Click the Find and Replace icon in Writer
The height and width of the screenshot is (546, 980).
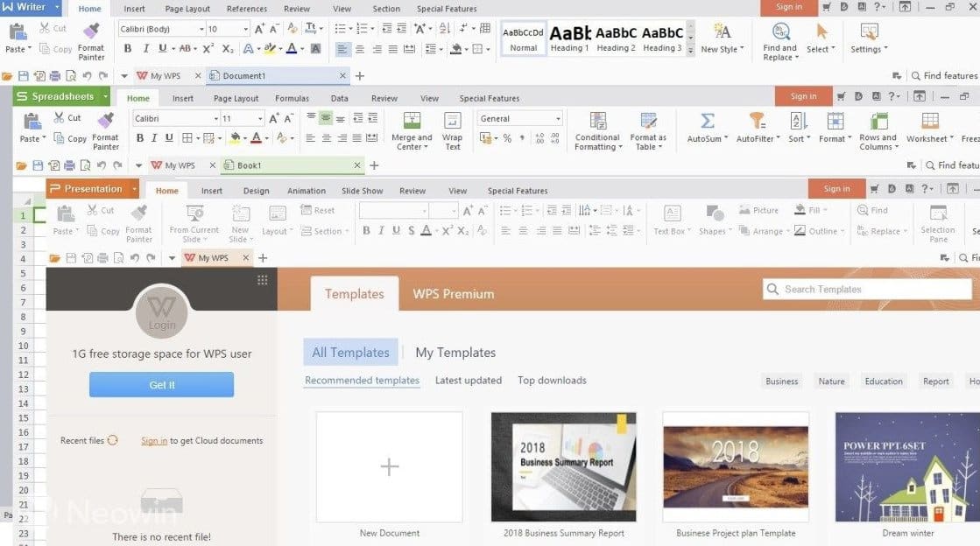(779, 32)
